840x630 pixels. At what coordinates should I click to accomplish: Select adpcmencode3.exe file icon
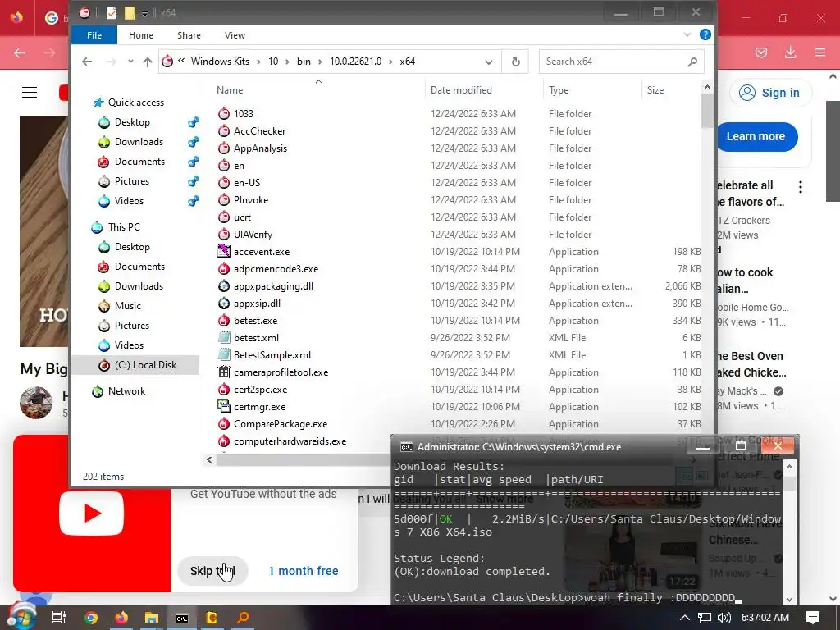(223, 269)
